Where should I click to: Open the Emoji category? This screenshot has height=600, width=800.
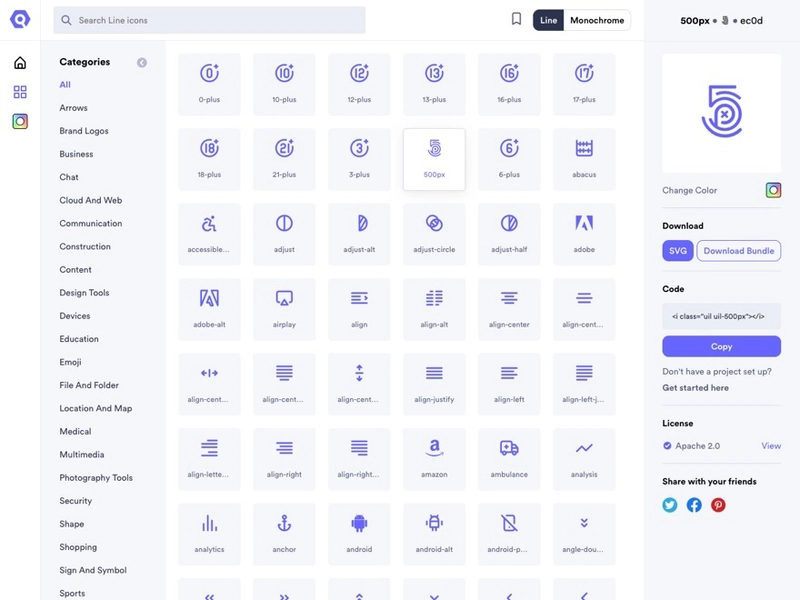(x=70, y=362)
